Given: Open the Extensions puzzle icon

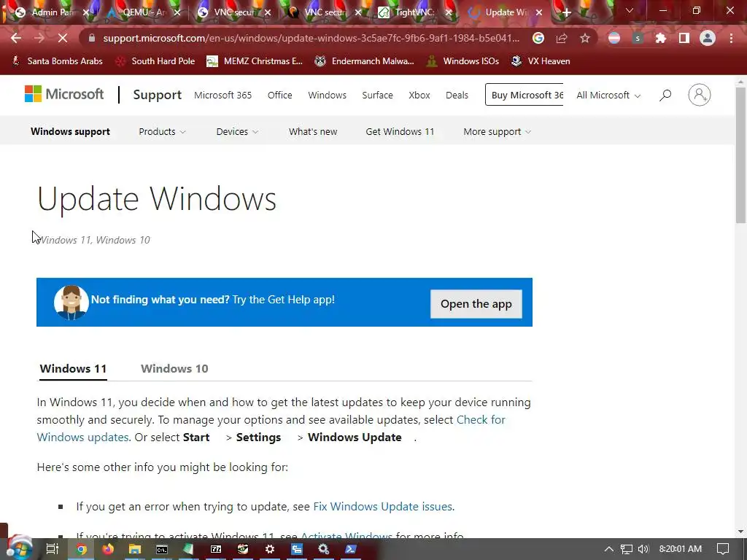Looking at the screenshot, I should (661, 38).
